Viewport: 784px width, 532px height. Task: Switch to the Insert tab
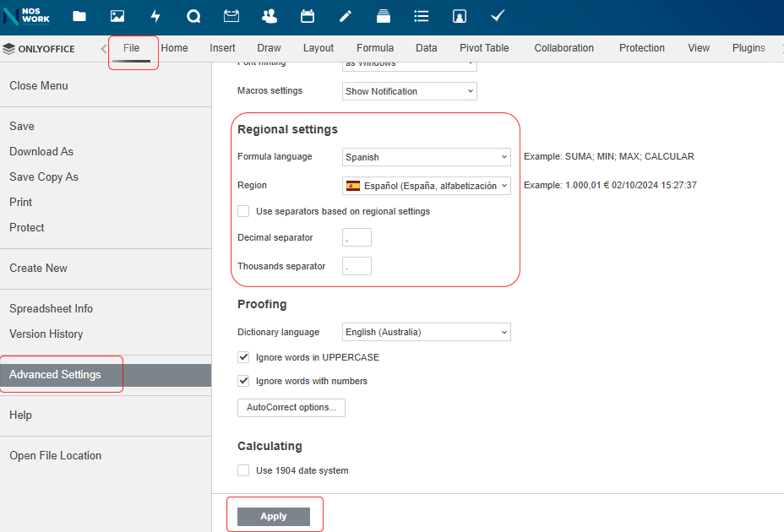[x=222, y=48]
